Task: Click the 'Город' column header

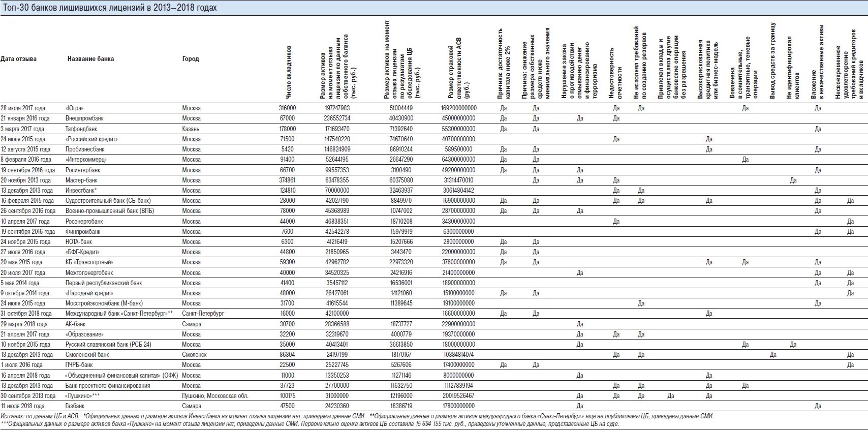Action: (x=191, y=59)
